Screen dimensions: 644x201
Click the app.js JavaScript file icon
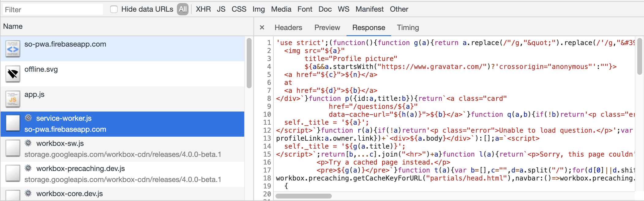13,99
